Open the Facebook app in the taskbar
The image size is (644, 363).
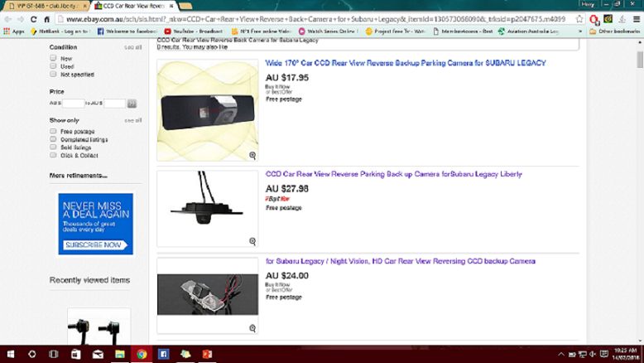coord(163,354)
